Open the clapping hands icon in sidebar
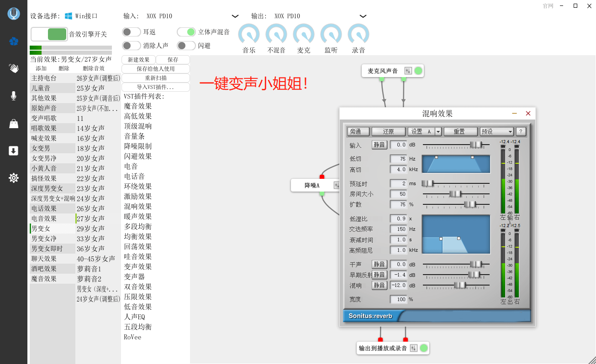Image resolution: width=596 pixels, height=364 pixels. click(x=14, y=68)
